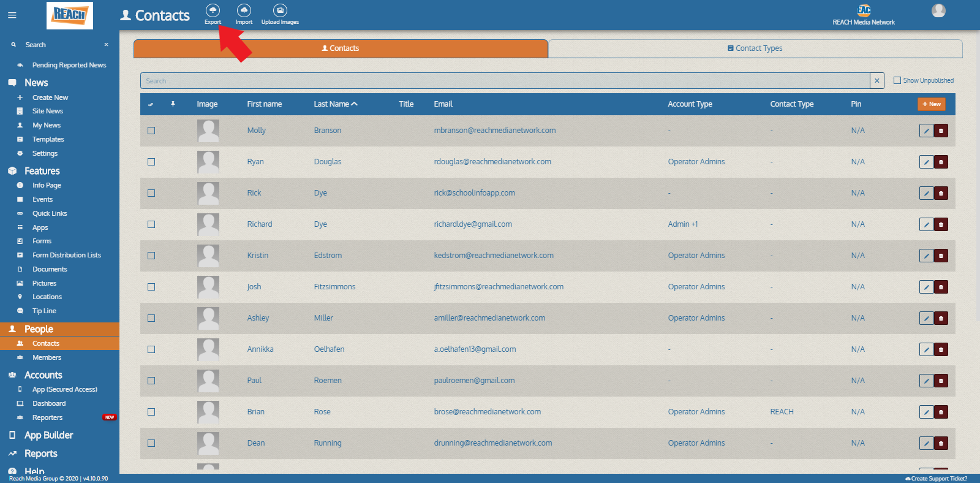This screenshot has width=980, height=483.
Task: Enable Show Unpublished checkbox
Action: pos(897,80)
